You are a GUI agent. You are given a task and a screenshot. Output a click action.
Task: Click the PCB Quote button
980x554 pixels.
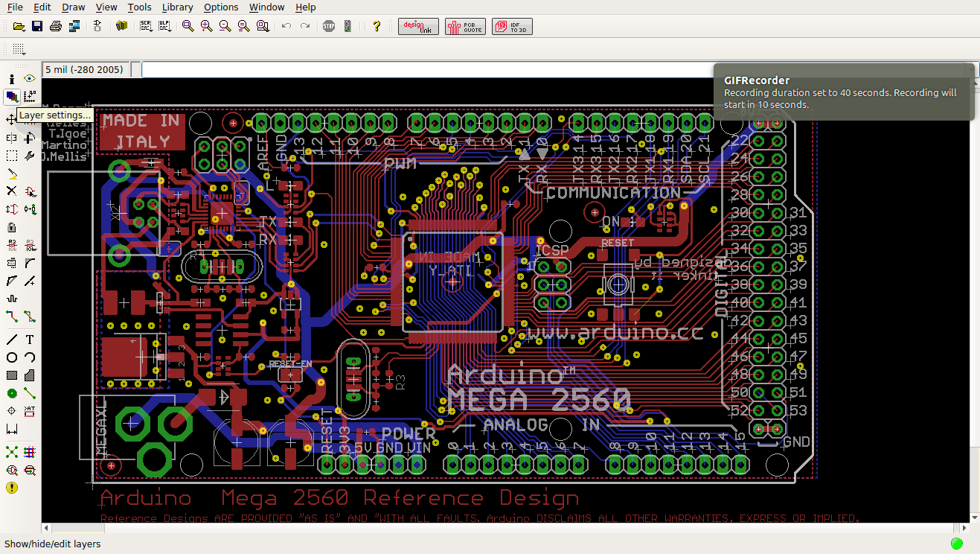click(x=465, y=26)
